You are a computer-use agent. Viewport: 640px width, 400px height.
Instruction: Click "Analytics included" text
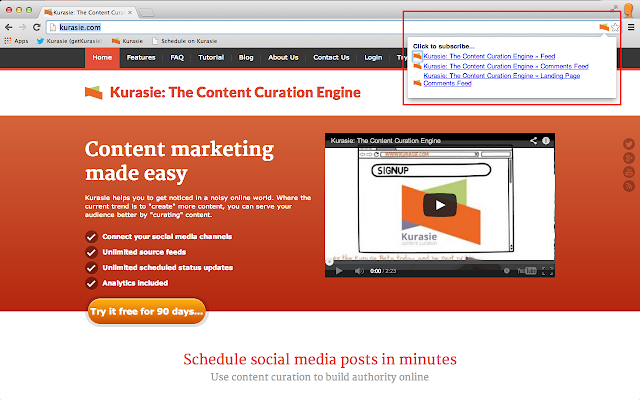pyautogui.click(x=135, y=283)
